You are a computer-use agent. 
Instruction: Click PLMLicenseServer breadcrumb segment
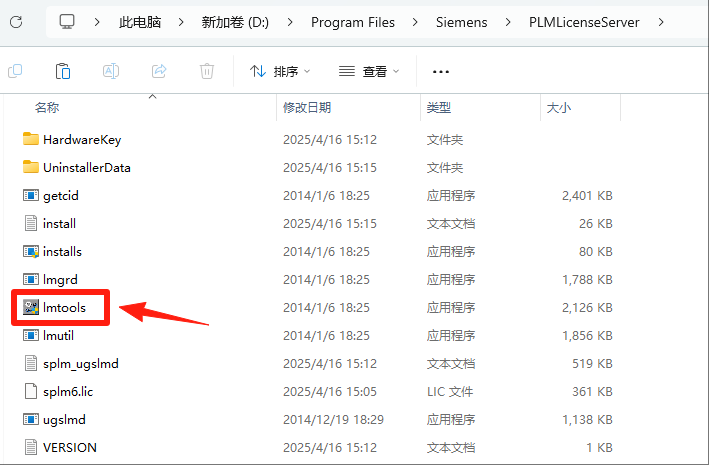click(x=584, y=22)
